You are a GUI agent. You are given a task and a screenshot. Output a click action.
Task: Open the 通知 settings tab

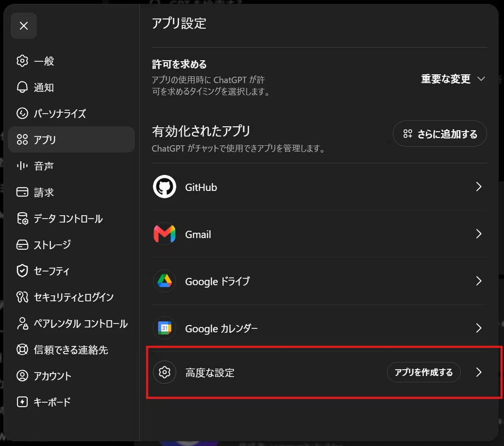tap(71, 87)
